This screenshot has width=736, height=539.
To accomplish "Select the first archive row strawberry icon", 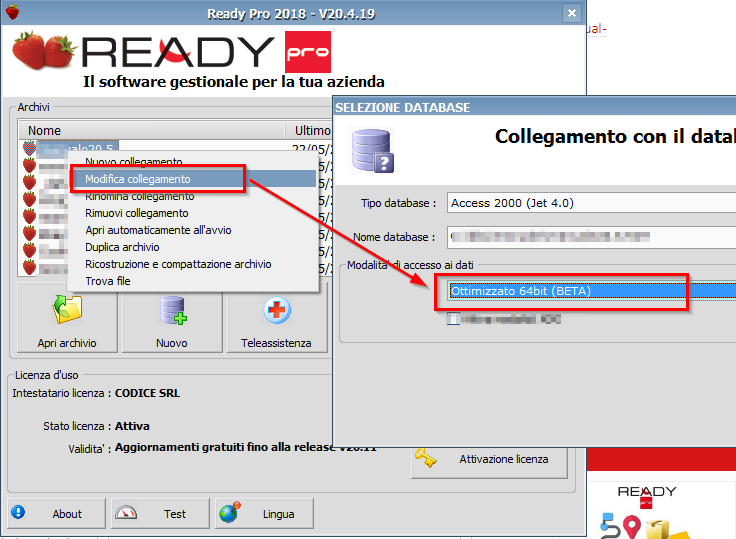I will [x=29, y=148].
